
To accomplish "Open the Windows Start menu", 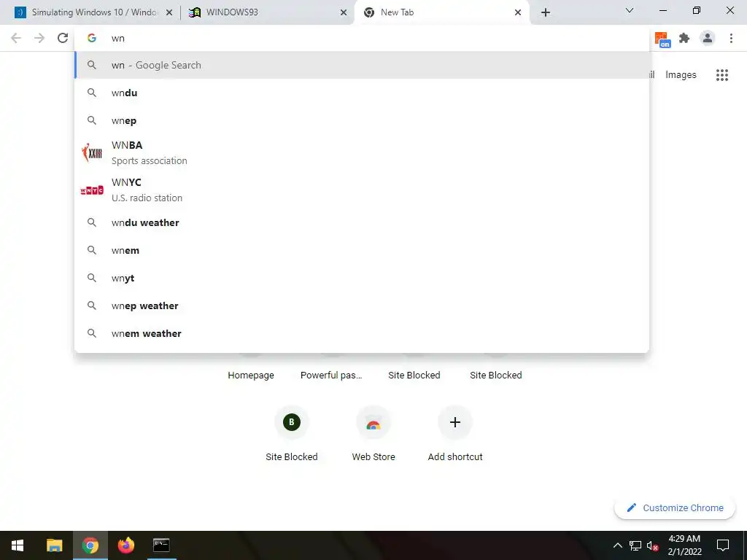I will [x=18, y=545].
